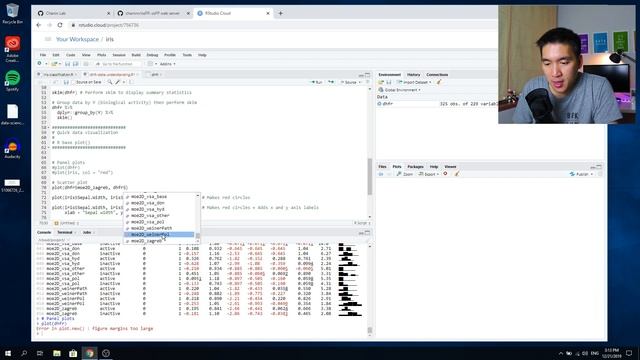Screen dimensions: 640x360
Task: Click the console vertical scrollbar
Action: coord(370,330)
